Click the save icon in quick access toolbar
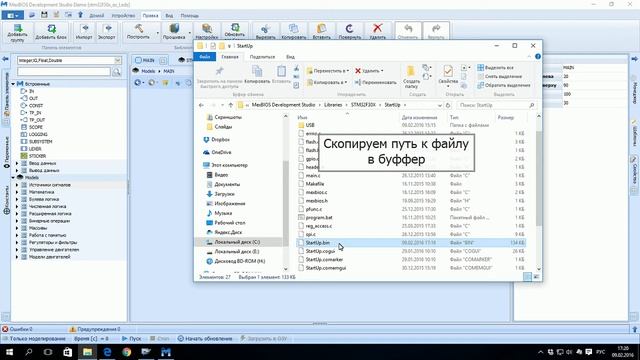This screenshot has height=360, width=640. pos(44,15)
